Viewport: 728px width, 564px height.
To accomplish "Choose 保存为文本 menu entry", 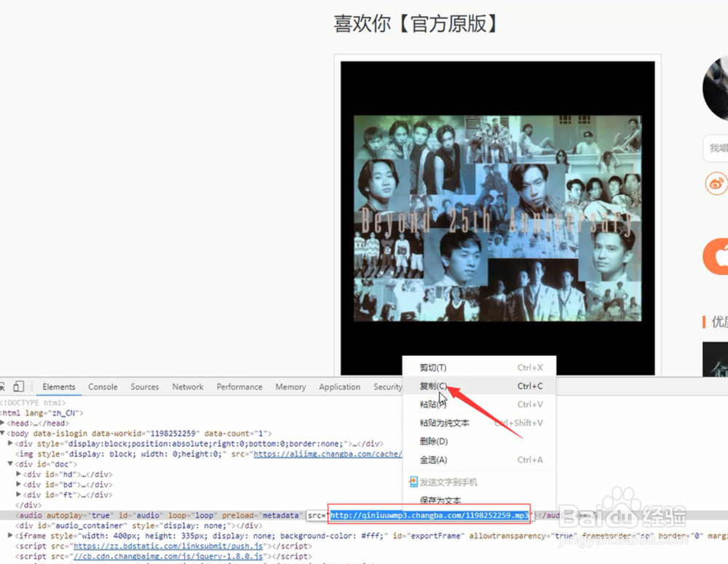I will point(479,499).
